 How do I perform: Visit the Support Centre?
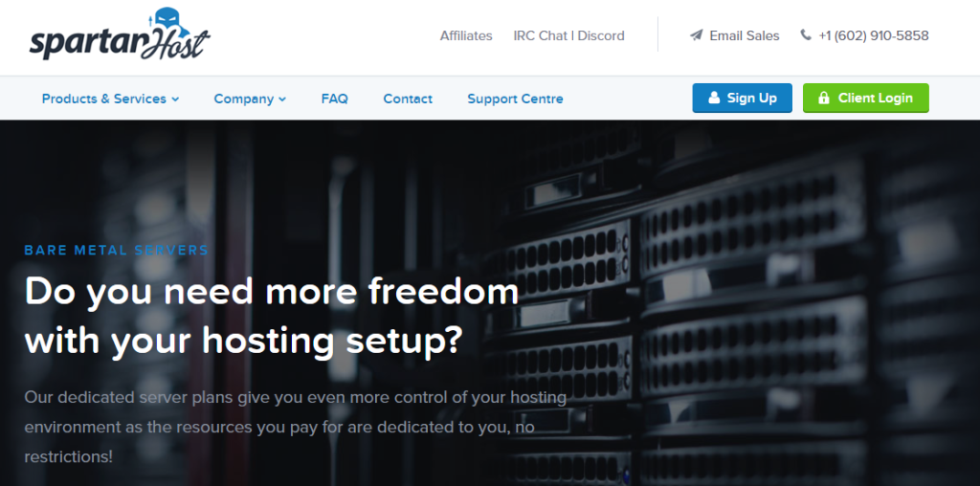click(515, 99)
